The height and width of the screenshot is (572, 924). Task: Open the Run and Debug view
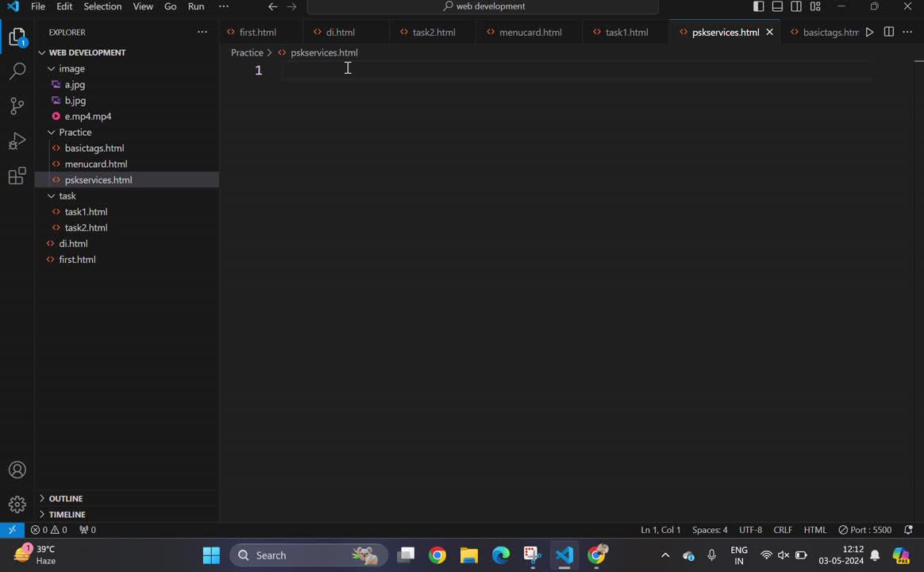[17, 141]
